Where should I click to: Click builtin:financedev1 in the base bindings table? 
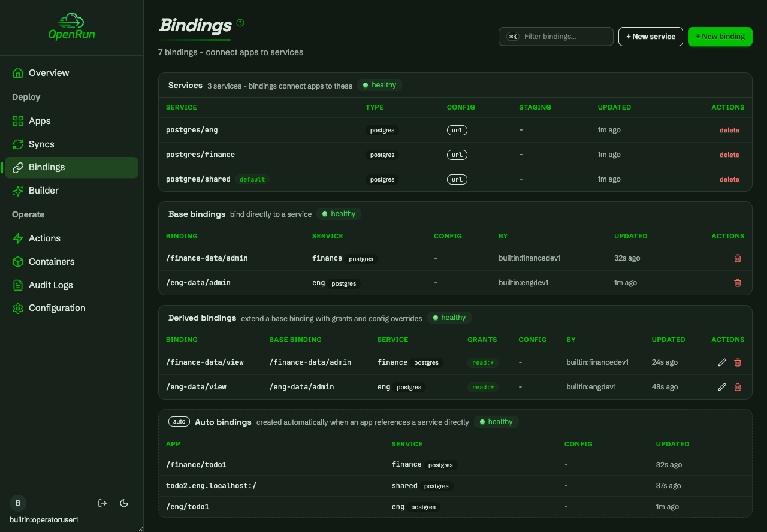[x=530, y=258]
